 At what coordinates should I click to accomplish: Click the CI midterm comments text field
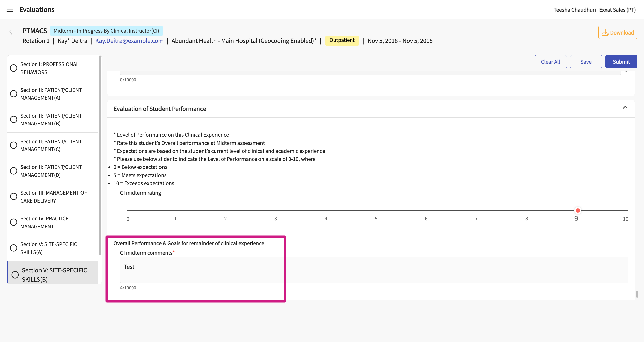[374, 269]
